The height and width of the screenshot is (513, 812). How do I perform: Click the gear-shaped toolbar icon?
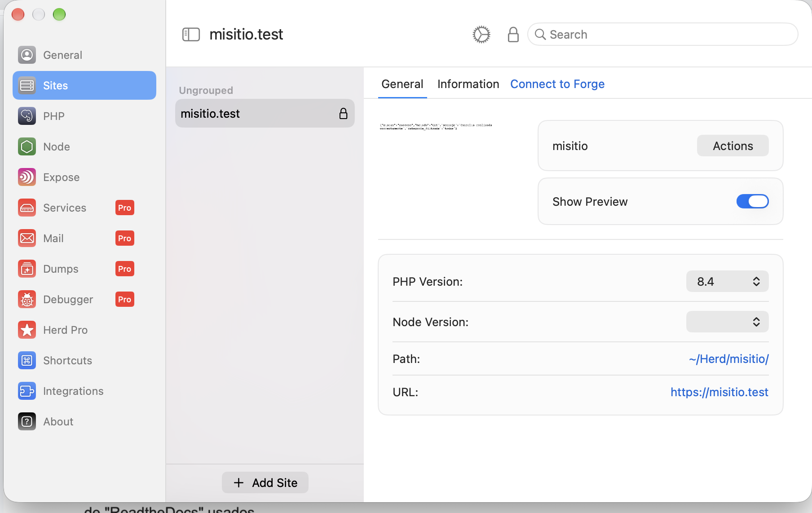coord(481,34)
